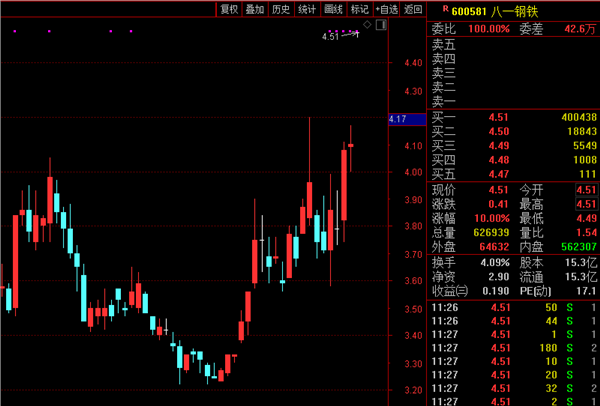Click the diamond icon above the chart
Screen dimensions: 600x406
pyautogui.click(x=367, y=24)
